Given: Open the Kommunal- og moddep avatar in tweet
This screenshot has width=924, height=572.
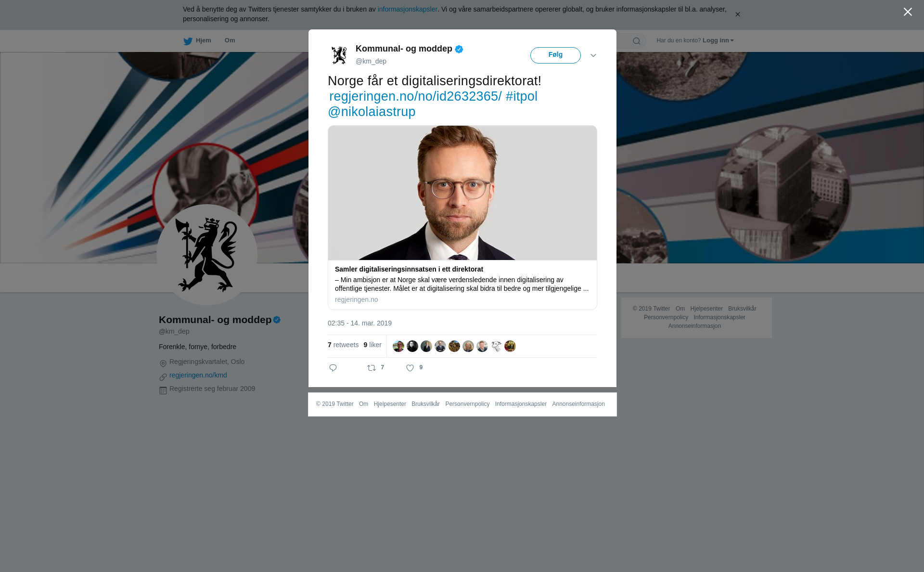Looking at the screenshot, I should pyautogui.click(x=339, y=55).
